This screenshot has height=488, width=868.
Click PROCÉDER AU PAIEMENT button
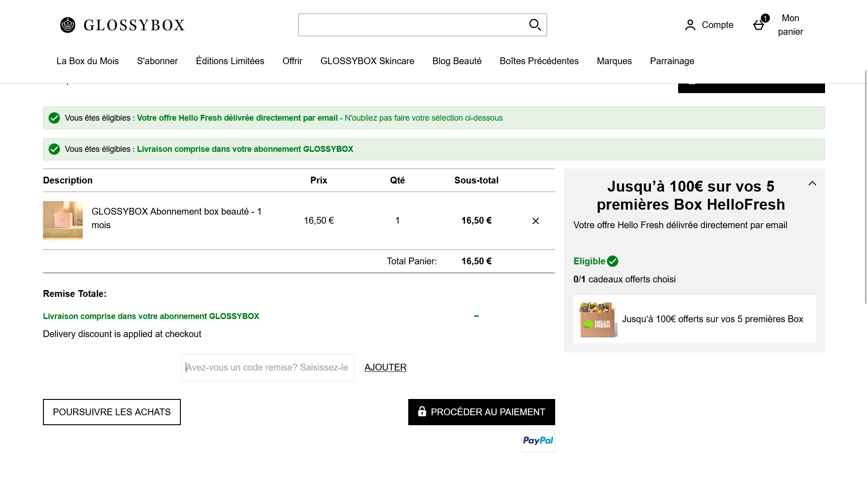coord(481,412)
